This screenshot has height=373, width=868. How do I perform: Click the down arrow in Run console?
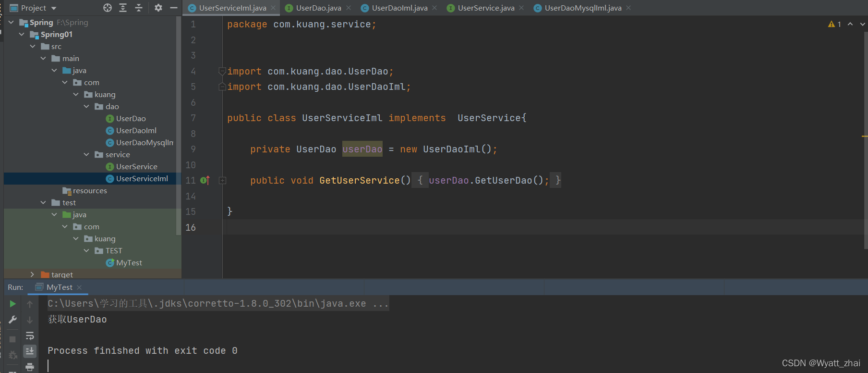[x=30, y=320]
